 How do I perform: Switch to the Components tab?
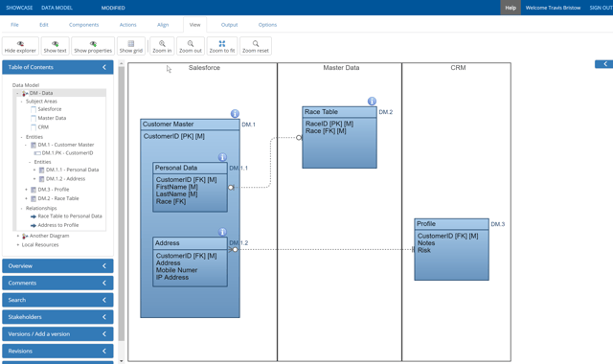83,25
